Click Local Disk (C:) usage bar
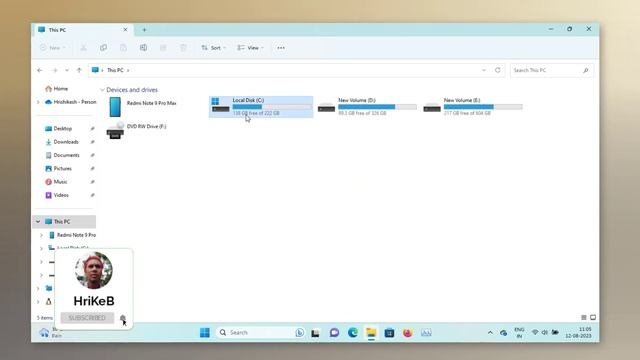 272,107
